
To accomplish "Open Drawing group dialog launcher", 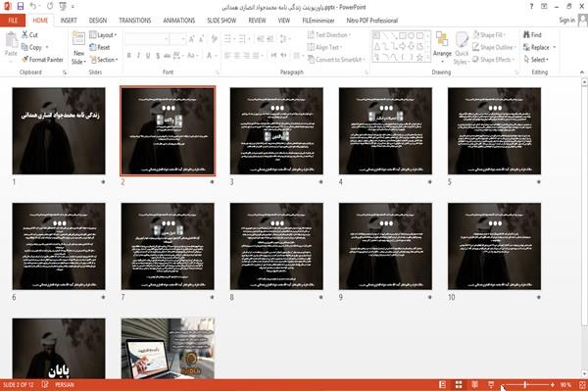I will click(x=516, y=73).
